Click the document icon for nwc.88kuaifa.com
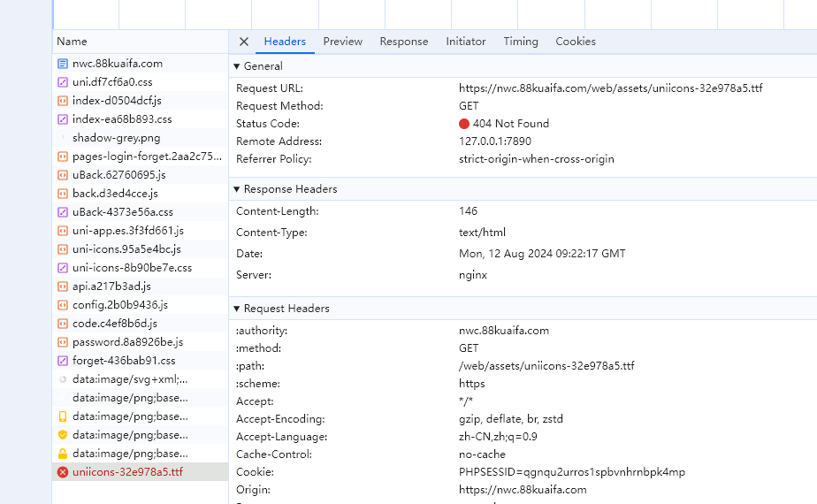Viewport: 817px width, 504px height. pos(63,64)
